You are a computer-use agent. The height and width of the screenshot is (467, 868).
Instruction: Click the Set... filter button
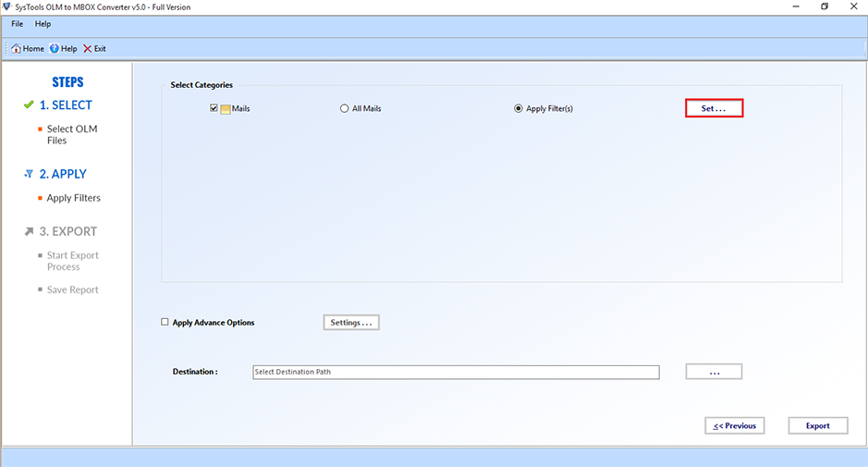pos(714,108)
